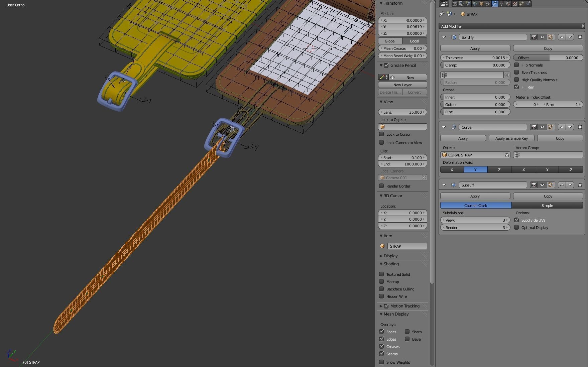This screenshot has height=367, width=588.
Task: Click the Solidify Offset slider
Action: point(548,58)
